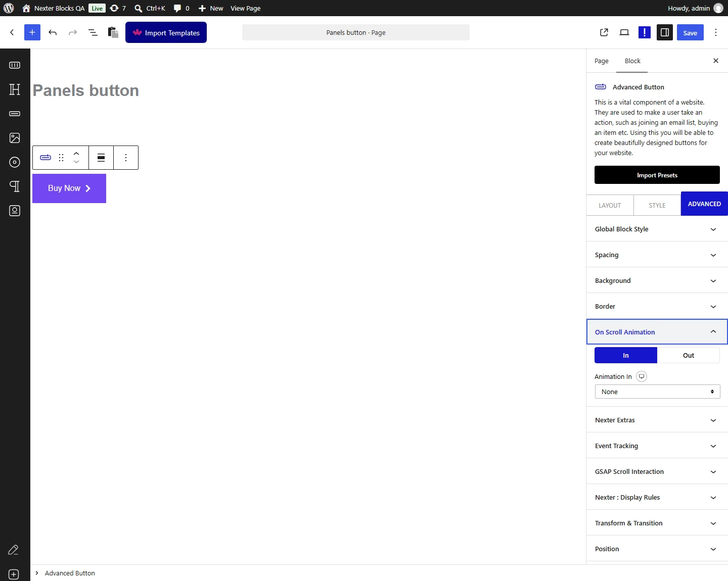Image resolution: width=728 pixels, height=581 pixels.
Task: Expand the Spacing section
Action: (x=657, y=255)
